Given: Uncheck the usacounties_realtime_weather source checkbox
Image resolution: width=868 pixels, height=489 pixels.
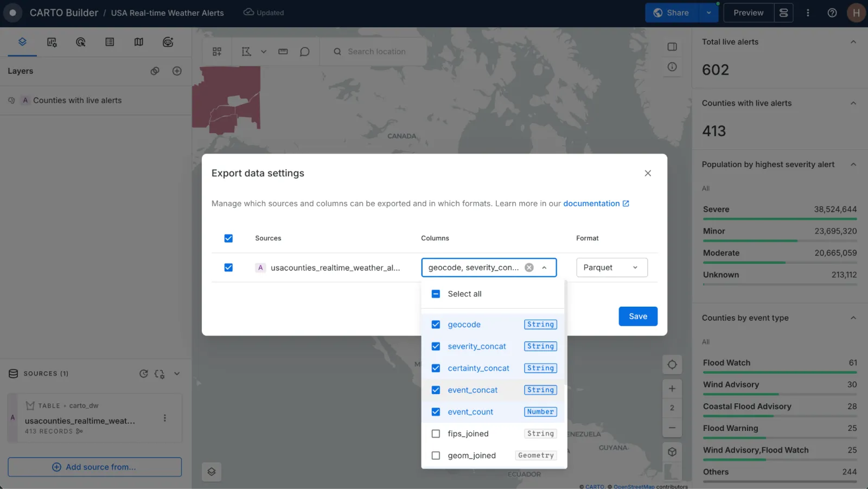Looking at the screenshot, I should tap(228, 268).
